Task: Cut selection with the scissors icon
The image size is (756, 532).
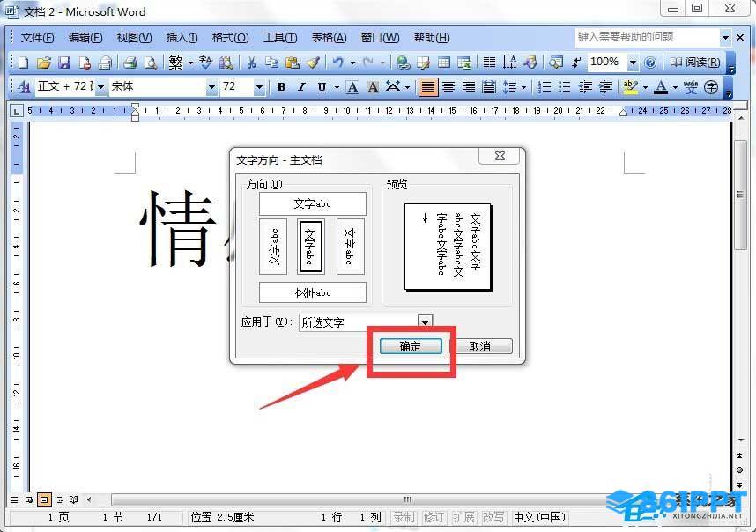Action: pyautogui.click(x=251, y=63)
